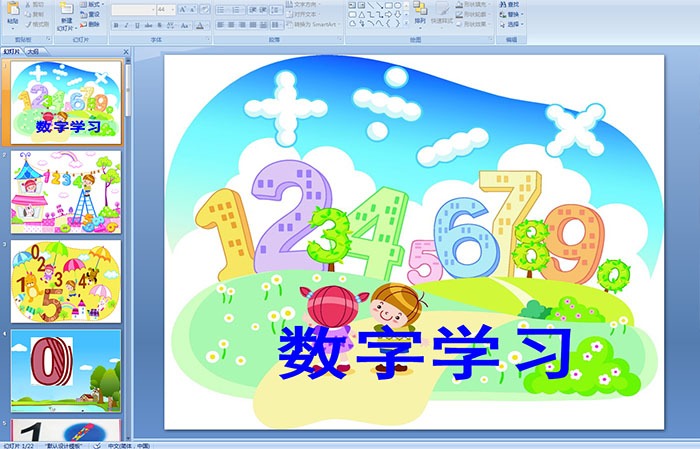The height and width of the screenshot is (449, 700).
Task: Open the Font dialog launcher in 字体 group
Action: click(208, 40)
